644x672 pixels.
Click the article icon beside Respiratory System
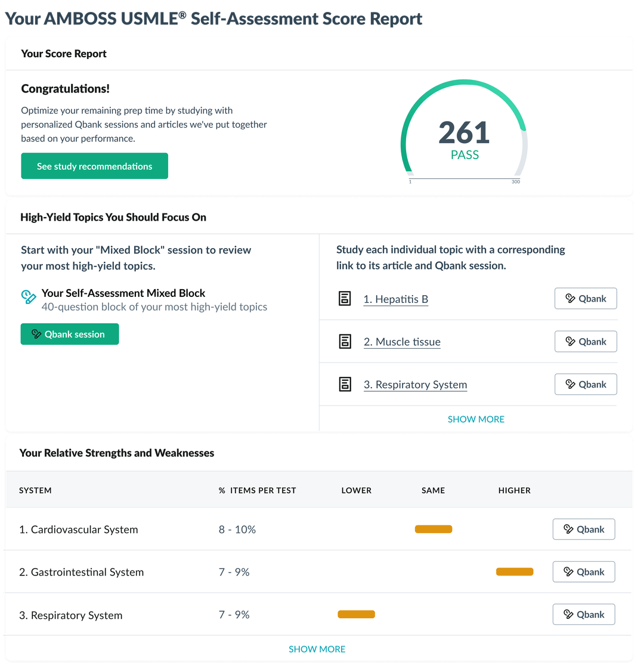(x=345, y=384)
